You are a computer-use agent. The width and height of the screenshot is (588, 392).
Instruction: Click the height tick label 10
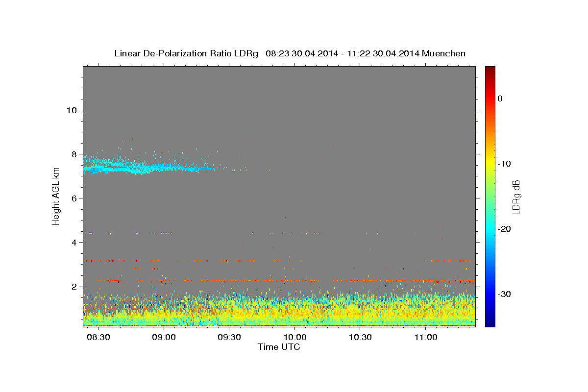tap(71, 110)
